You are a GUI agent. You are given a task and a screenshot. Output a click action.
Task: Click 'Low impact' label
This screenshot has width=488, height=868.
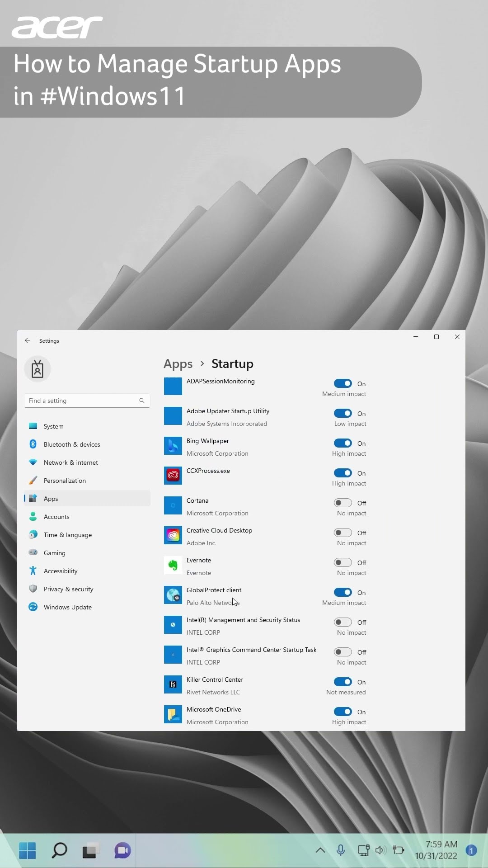(x=350, y=424)
